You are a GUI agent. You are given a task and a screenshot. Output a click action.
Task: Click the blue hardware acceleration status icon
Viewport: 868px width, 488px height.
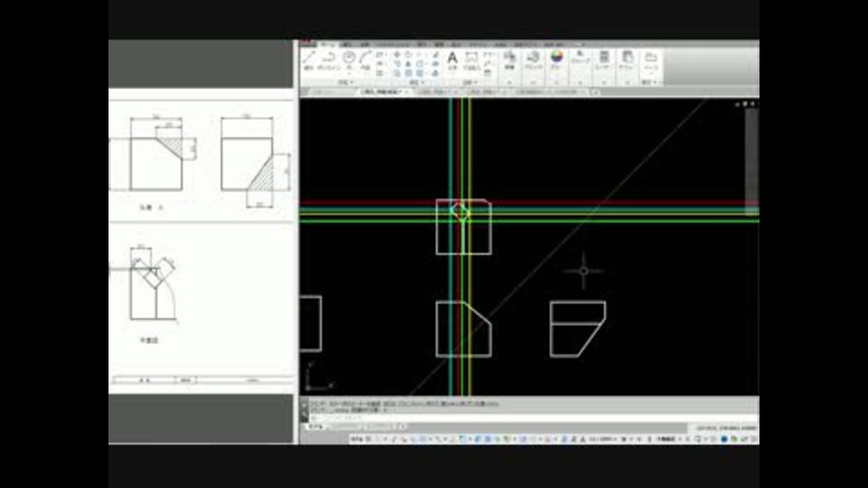tap(723, 439)
